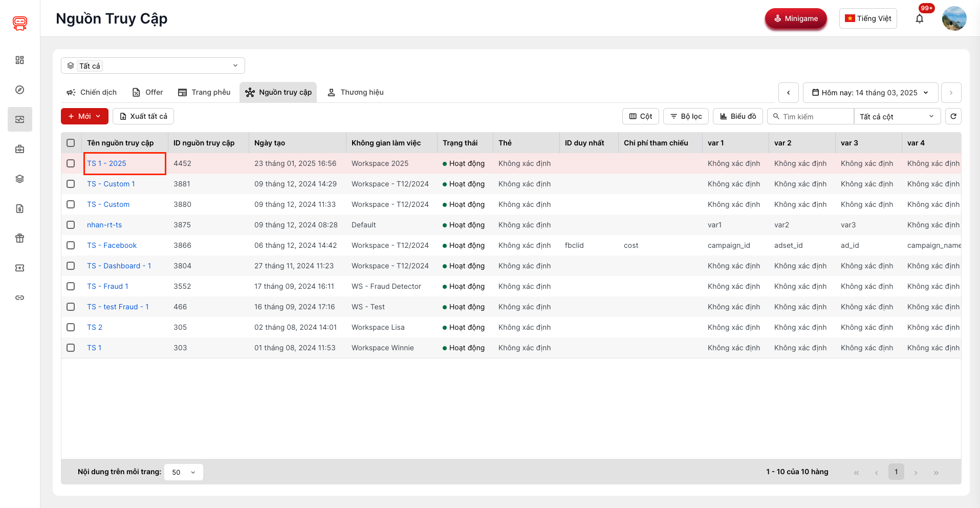Click the notification bell icon

[919, 19]
